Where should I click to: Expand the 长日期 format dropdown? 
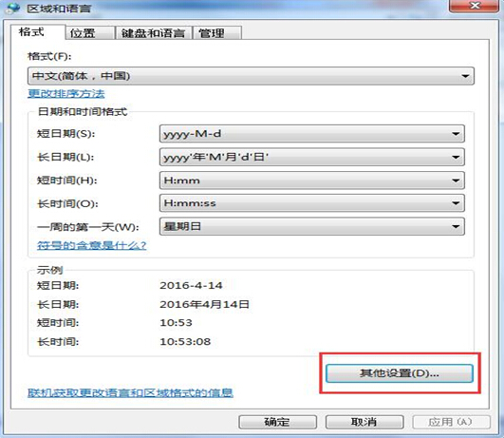311,157
